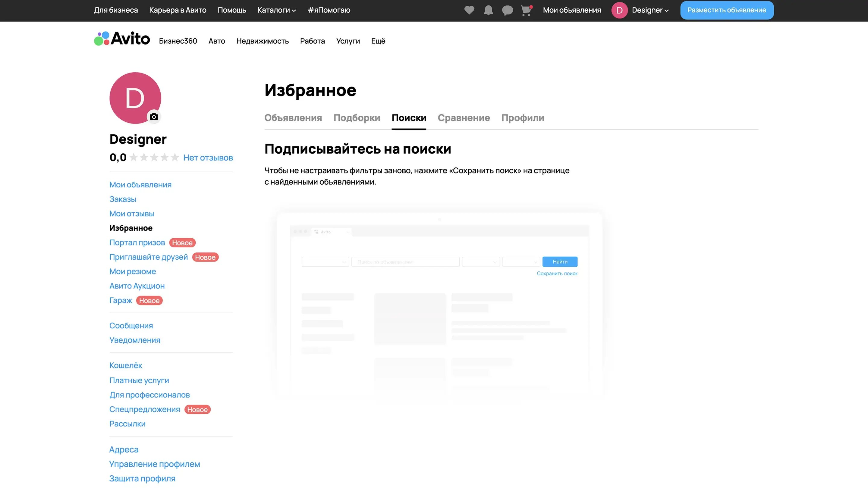
Task: Open Портал призов in the sidebar
Action: point(137,242)
